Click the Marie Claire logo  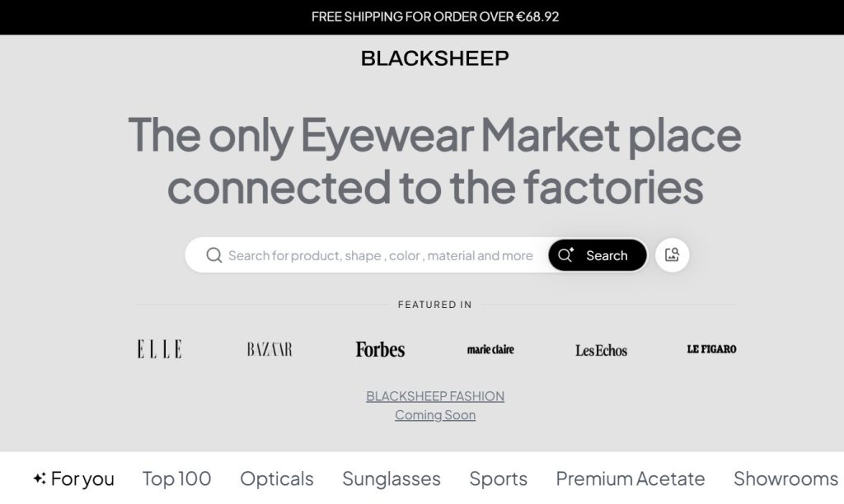[x=490, y=349]
